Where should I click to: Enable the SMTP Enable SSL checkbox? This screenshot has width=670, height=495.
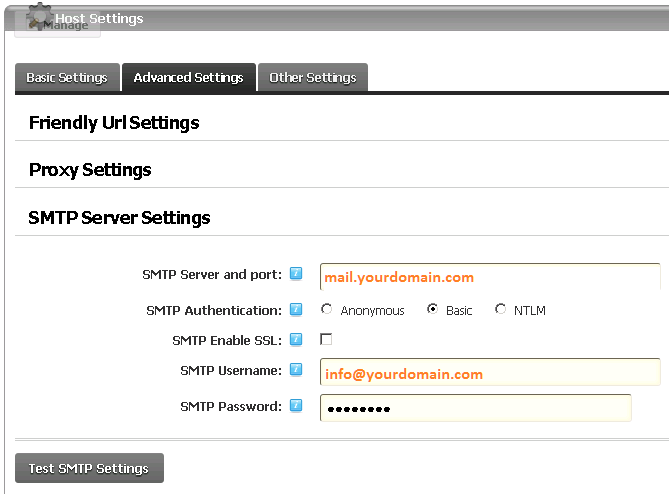tap(326, 340)
